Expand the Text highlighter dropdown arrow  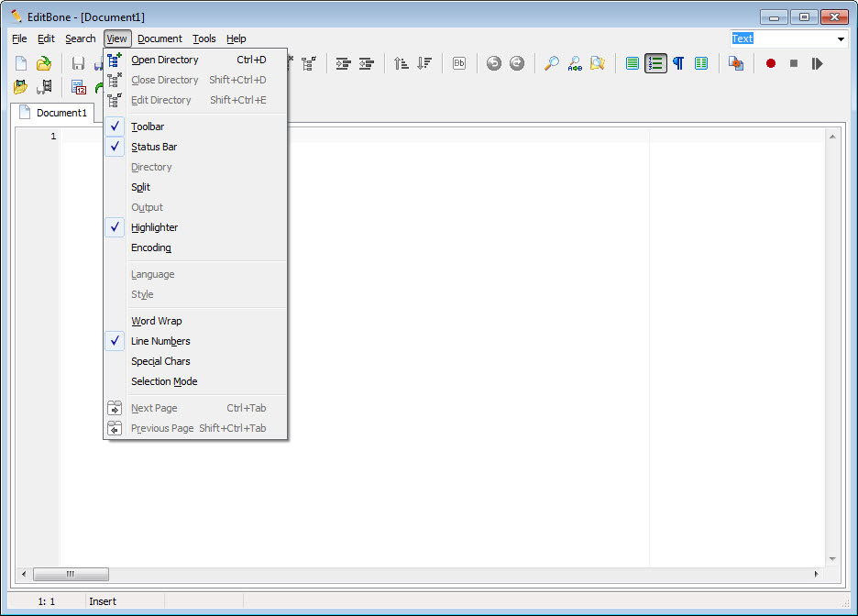click(x=841, y=38)
